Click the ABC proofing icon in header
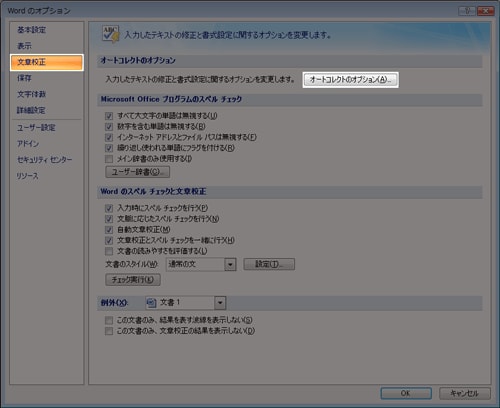Viewport: 500px width, 408px height. (x=110, y=34)
